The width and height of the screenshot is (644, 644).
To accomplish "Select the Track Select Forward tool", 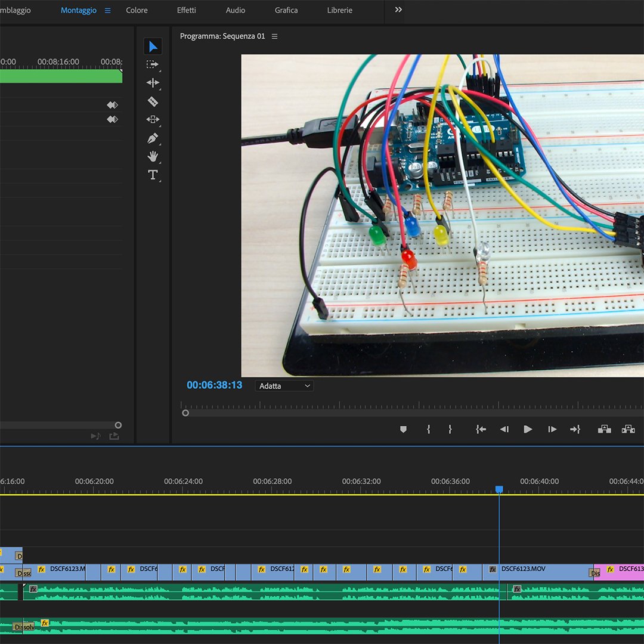I will point(153,64).
